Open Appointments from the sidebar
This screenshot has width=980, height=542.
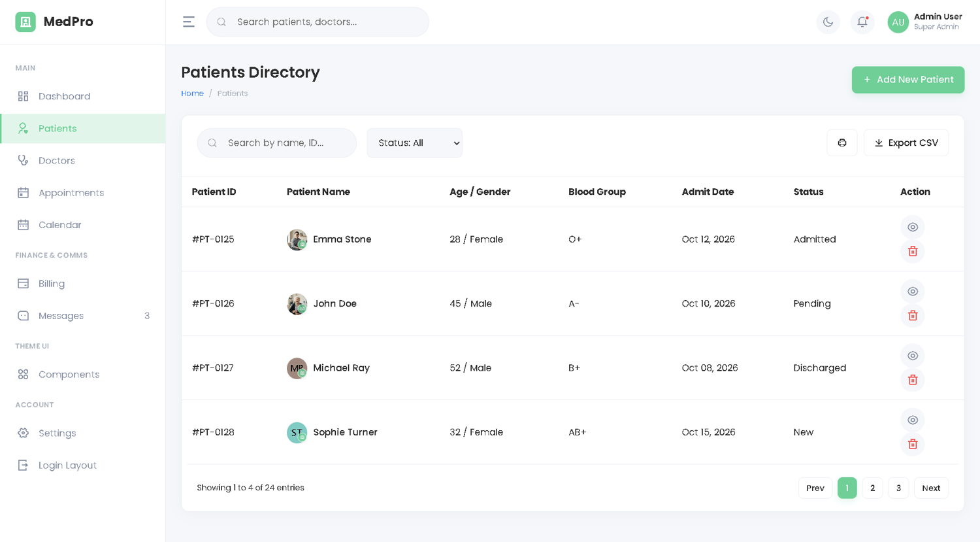point(71,193)
